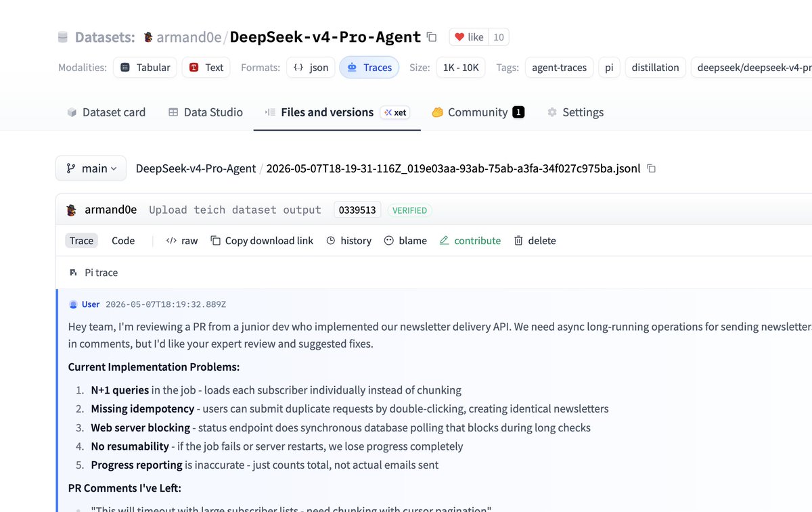
Task: Delete the file with delete option
Action: [x=535, y=241]
